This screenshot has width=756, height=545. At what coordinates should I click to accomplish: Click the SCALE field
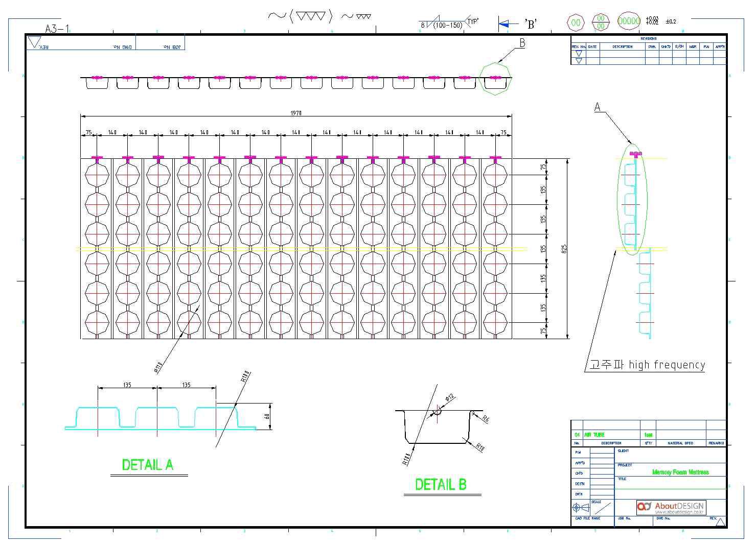(x=602, y=508)
